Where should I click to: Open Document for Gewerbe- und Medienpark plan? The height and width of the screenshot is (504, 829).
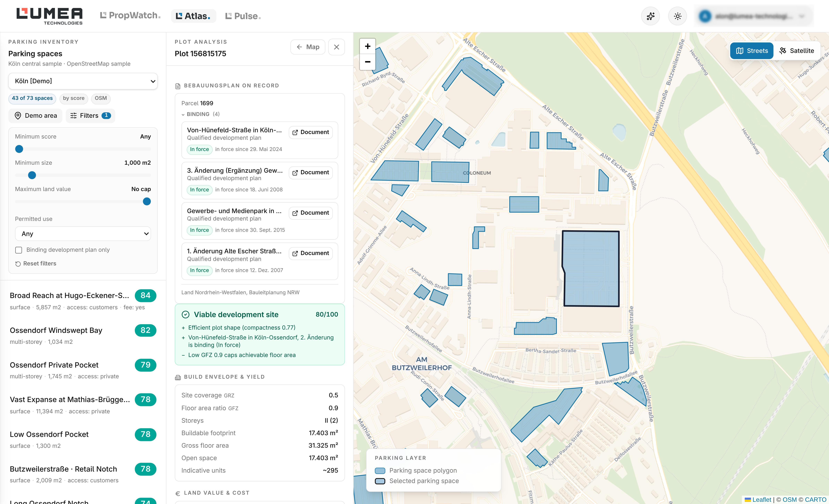click(x=310, y=213)
